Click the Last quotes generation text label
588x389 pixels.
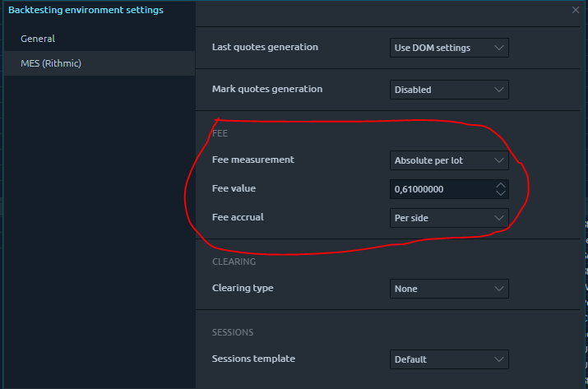pos(265,47)
